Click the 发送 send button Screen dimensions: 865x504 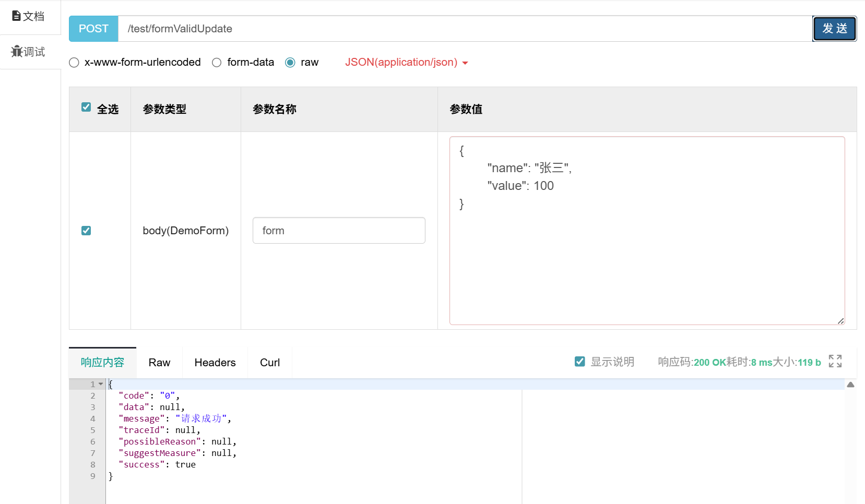(x=834, y=29)
